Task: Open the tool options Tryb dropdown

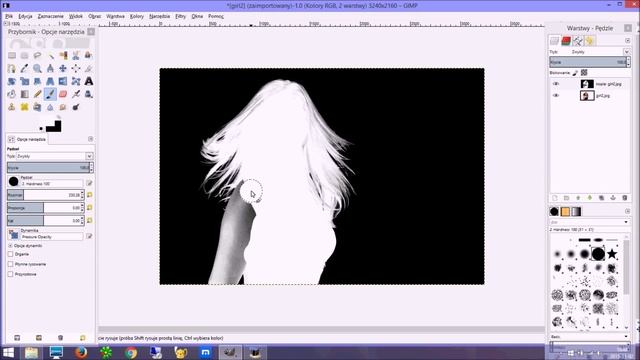Action: point(89,156)
